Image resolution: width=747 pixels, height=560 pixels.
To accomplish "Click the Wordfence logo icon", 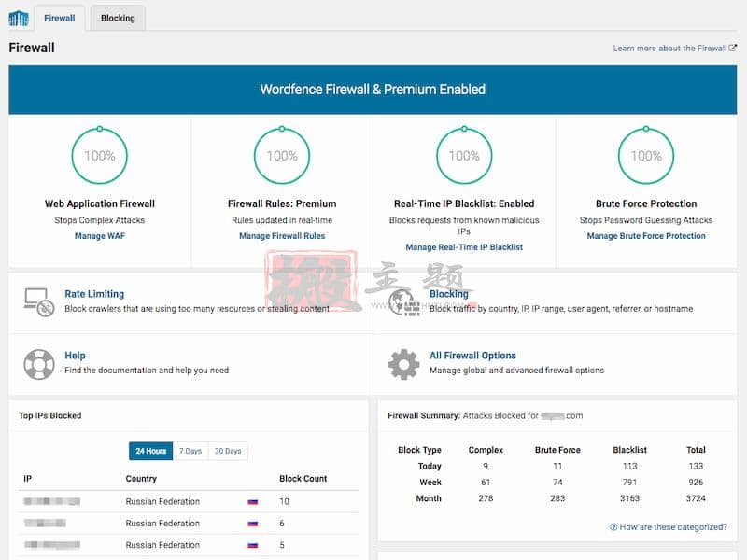I will point(19,19).
